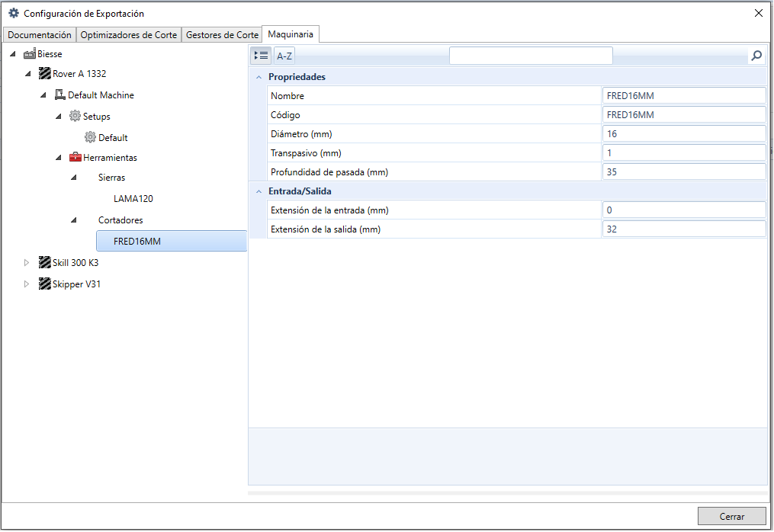Screen dimensions: 774x532
Task: Click the property search field
Action: [x=531, y=56]
